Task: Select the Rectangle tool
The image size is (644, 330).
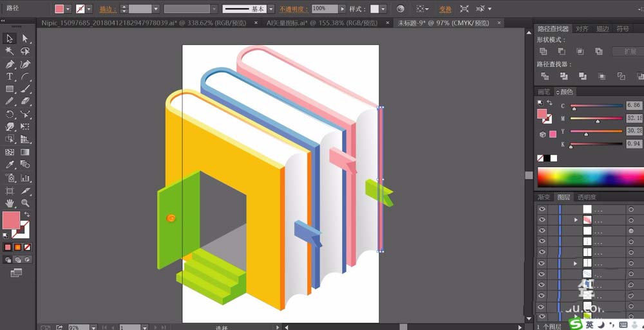Action: point(10,89)
